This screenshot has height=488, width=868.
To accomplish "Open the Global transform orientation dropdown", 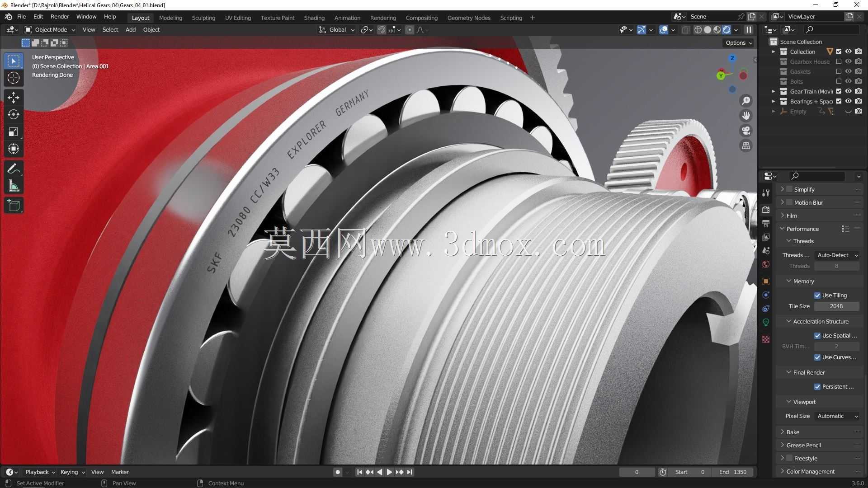I will pos(337,30).
